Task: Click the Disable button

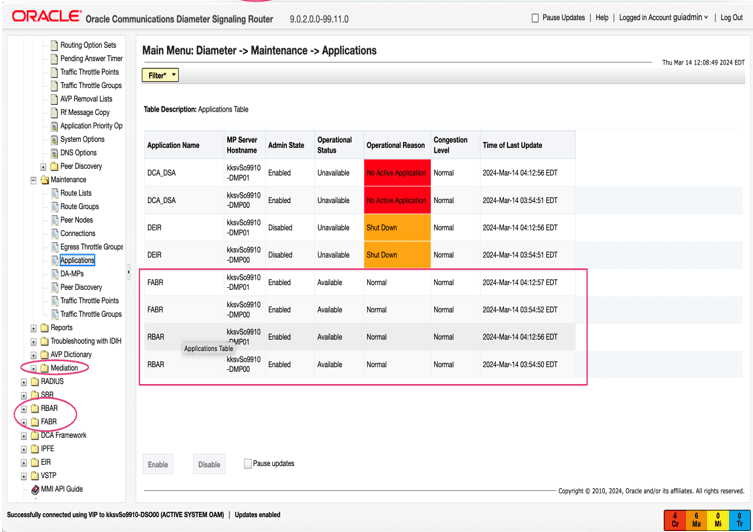Action: click(x=209, y=464)
